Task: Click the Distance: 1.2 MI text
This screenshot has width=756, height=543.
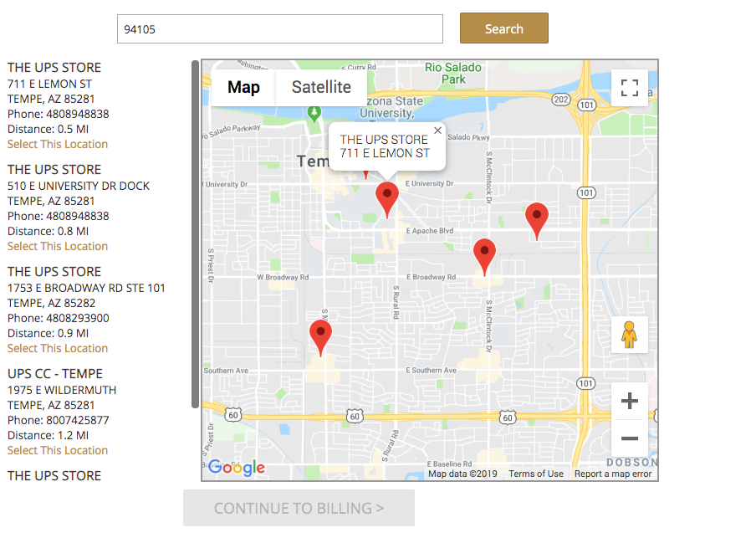Action: coord(49,435)
